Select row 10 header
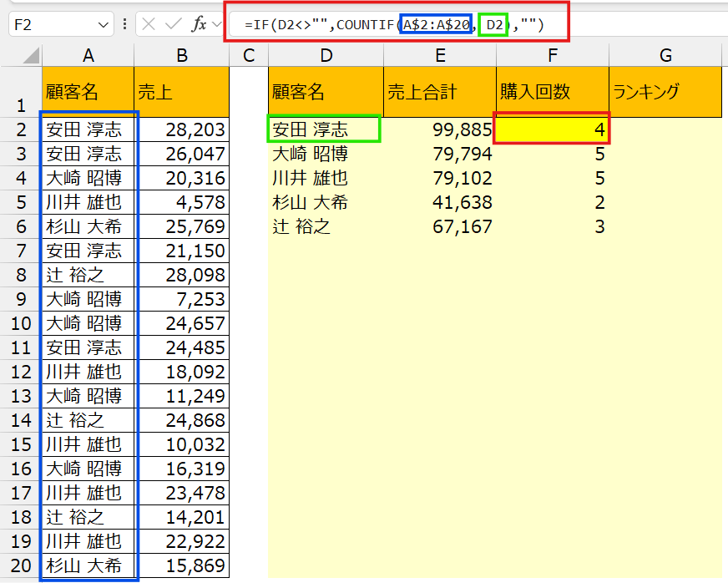The image size is (728, 583). click(21, 323)
